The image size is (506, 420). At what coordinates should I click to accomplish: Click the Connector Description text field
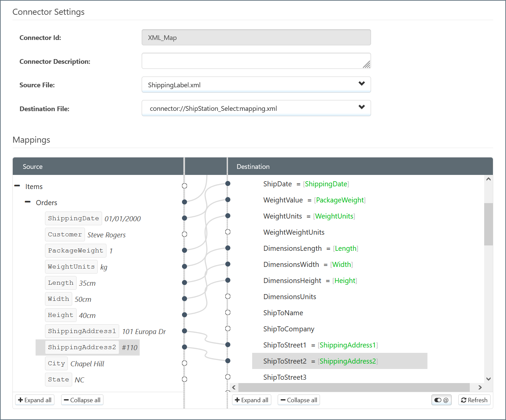(x=256, y=61)
